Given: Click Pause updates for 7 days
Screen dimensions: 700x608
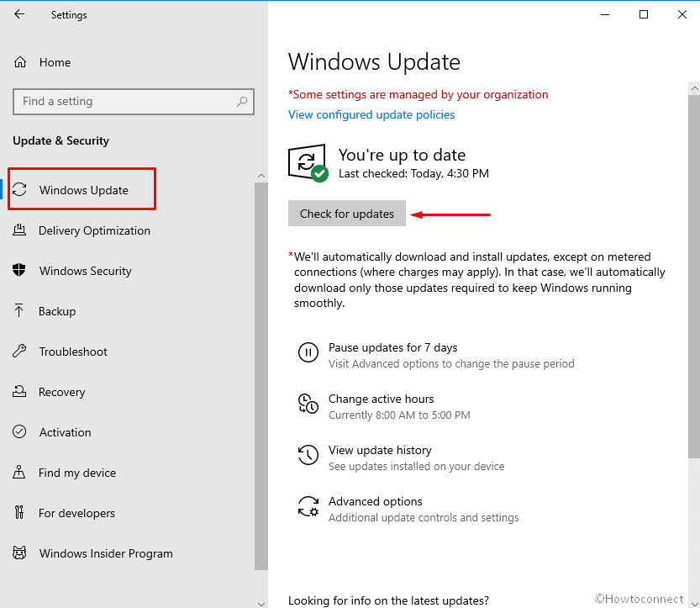Looking at the screenshot, I should pyautogui.click(x=393, y=347).
